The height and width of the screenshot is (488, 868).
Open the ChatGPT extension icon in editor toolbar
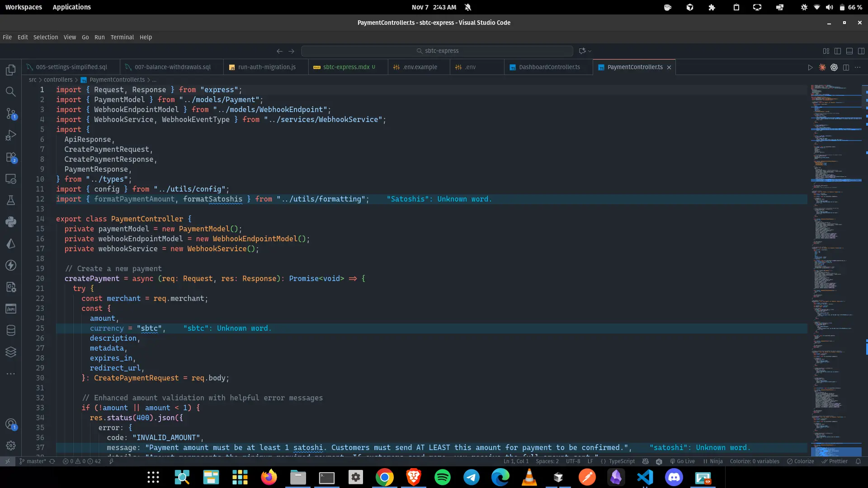coord(835,67)
